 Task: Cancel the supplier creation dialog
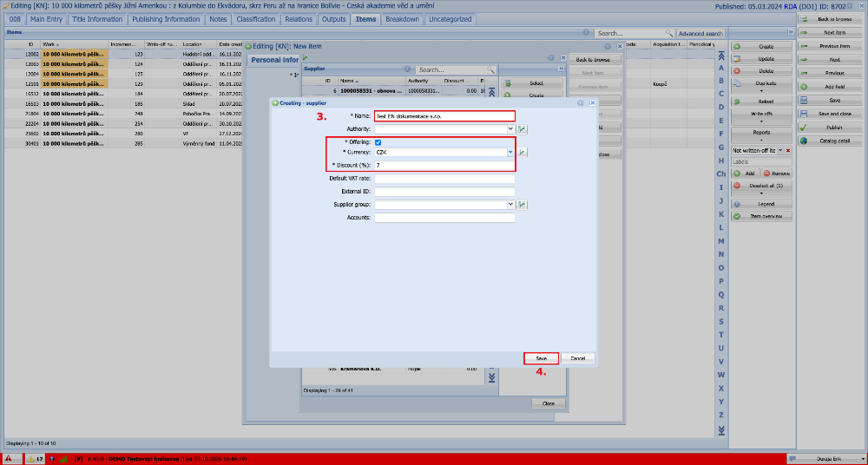[578, 358]
